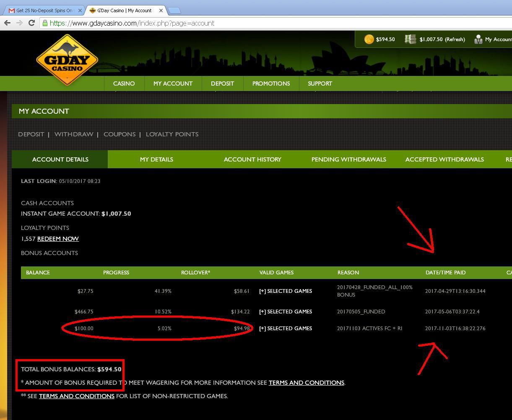Click the DEPOSIT link under My Account
This screenshot has height=420, width=512.
point(31,134)
